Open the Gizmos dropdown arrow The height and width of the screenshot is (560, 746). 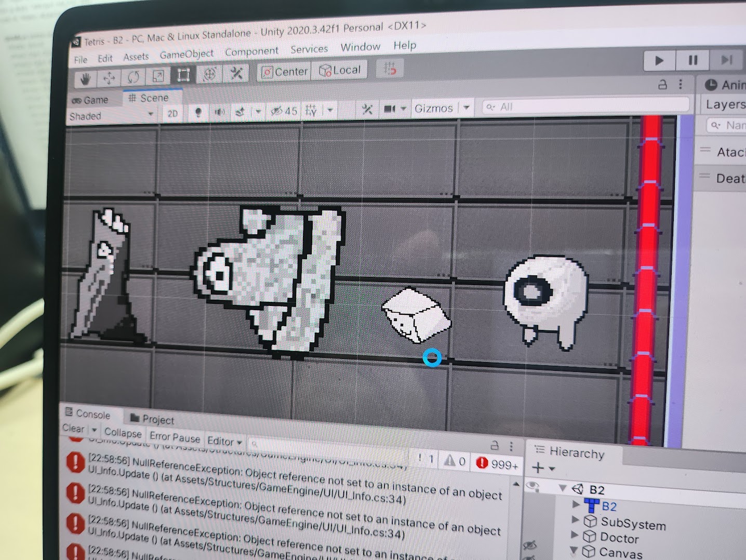click(467, 108)
